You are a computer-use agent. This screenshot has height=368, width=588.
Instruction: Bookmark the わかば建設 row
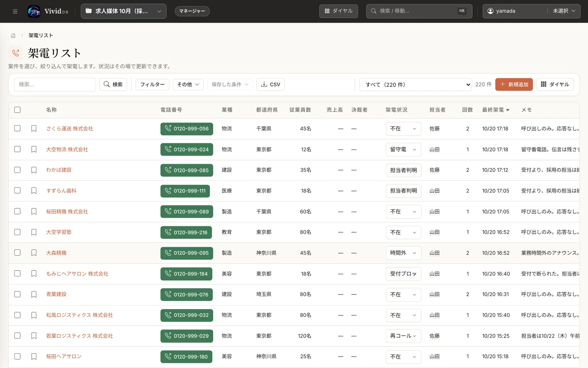(x=34, y=170)
